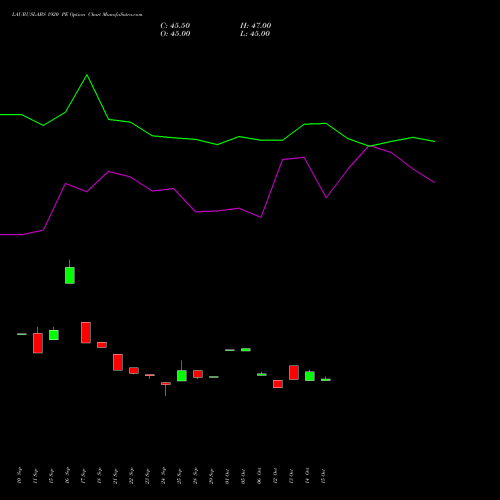Click the '23 Sep' date label

147,475
